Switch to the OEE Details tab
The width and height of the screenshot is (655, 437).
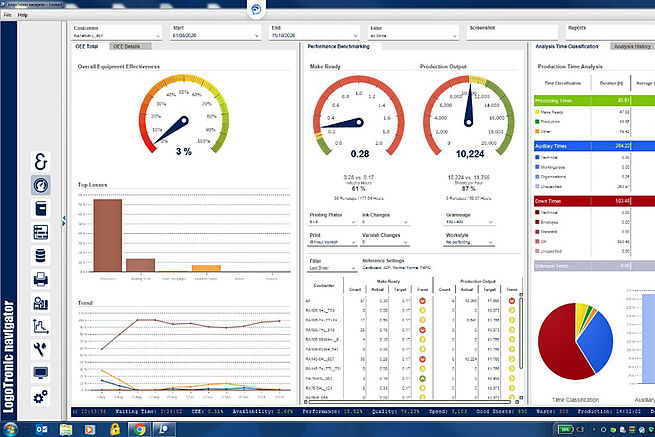130,46
